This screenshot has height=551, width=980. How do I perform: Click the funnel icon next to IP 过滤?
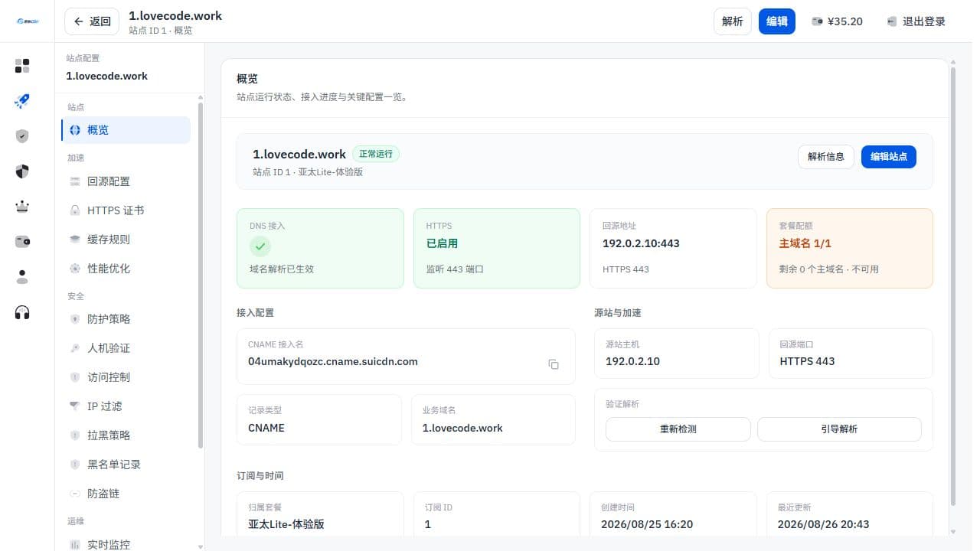click(75, 406)
